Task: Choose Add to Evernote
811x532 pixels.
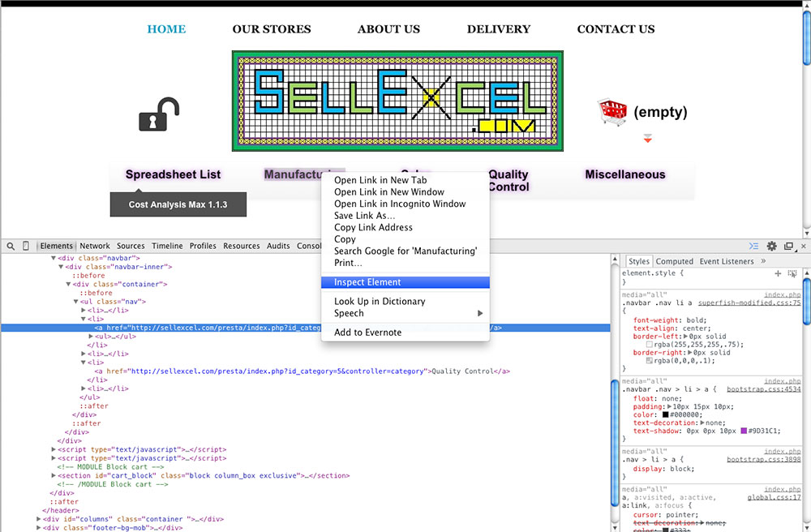Action: click(x=405, y=332)
